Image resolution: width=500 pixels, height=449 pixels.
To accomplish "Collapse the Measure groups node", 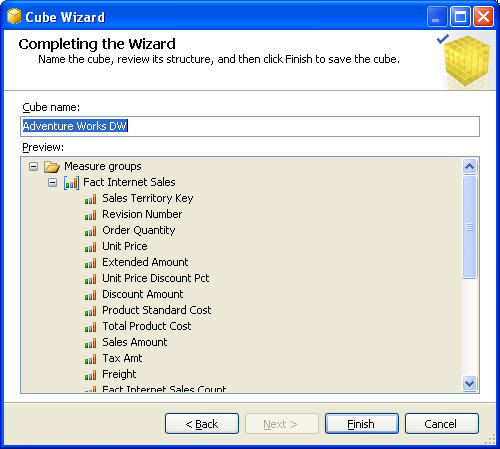I will [x=33, y=166].
